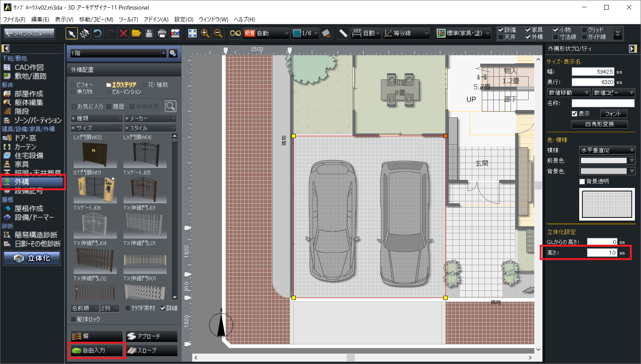Screen dimensions: 641x364
Task: Click the zoom out magnifier icon
Action: 218,34
